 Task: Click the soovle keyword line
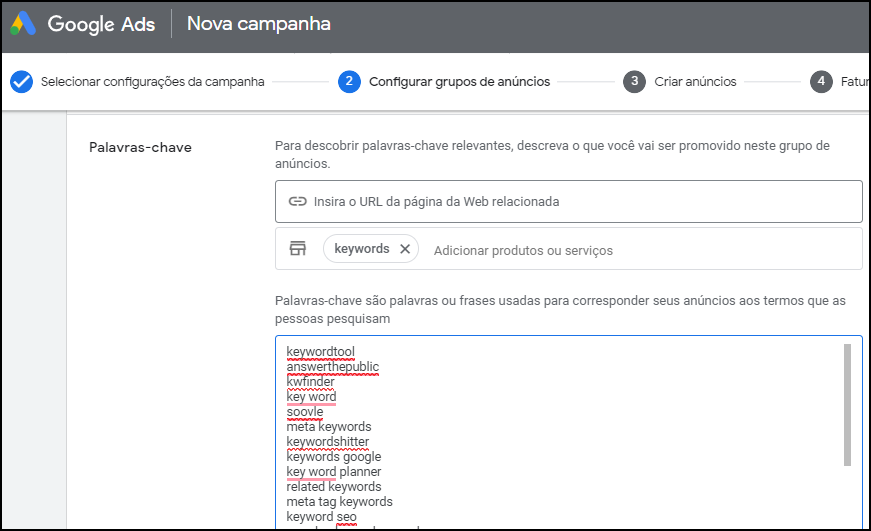pos(305,412)
